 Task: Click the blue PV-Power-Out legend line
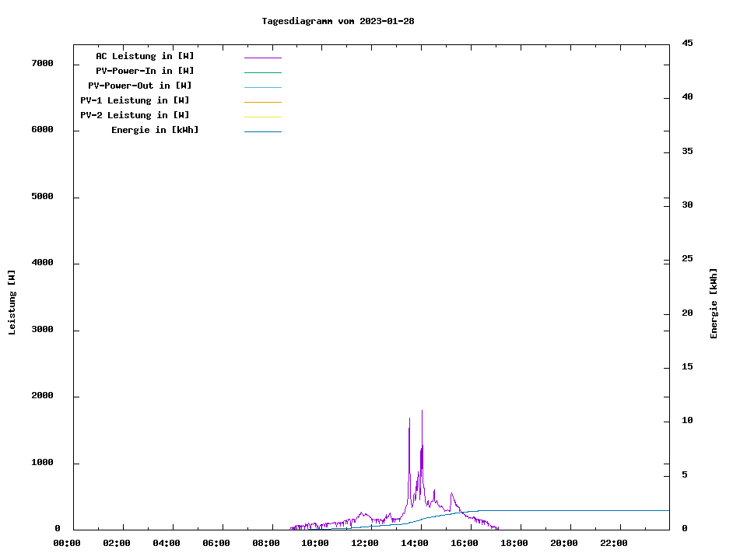coord(262,87)
